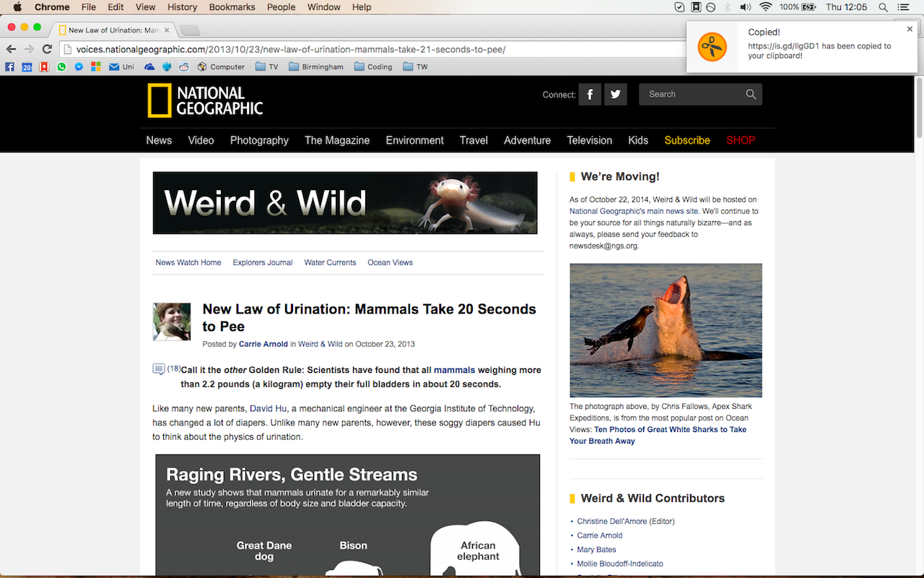Click the National Geographic logo
This screenshot has width=924, height=578.
[x=206, y=100]
